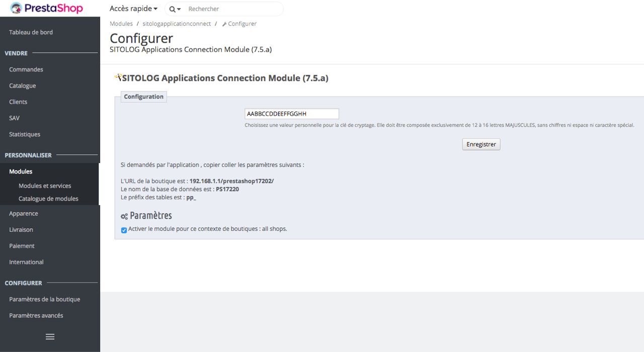Click the PrestaShop logo
The height and width of the screenshot is (352, 644).
tap(46, 9)
